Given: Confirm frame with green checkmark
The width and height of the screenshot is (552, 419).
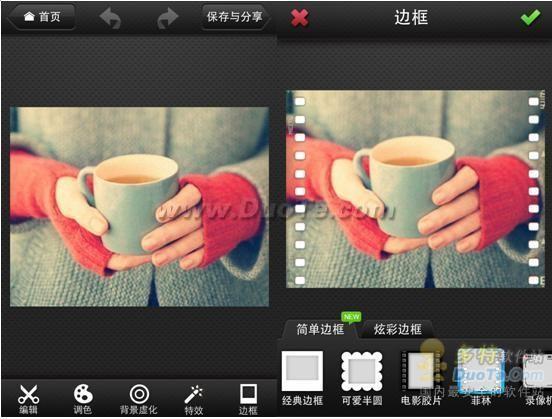Looking at the screenshot, I should [x=530, y=17].
